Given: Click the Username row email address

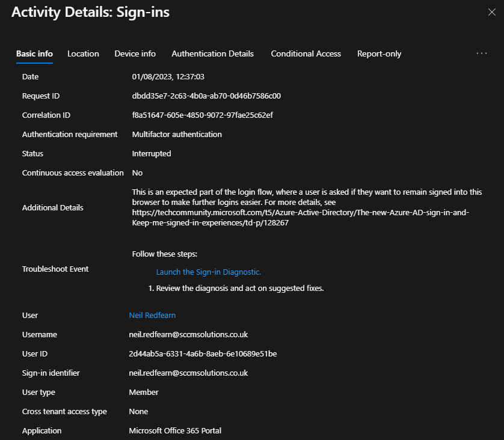Looking at the screenshot, I should (x=188, y=334).
